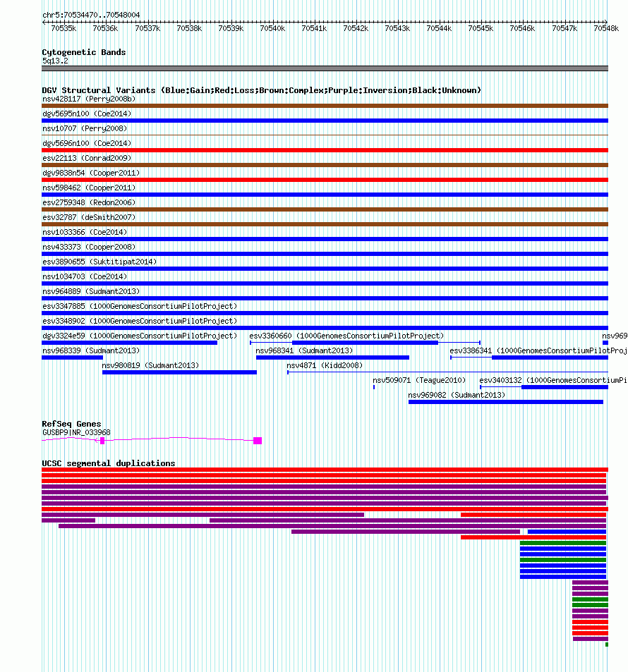Select the nsv4871 (Kidd2008) label
This screenshot has width=628, height=672.
[x=325, y=365]
